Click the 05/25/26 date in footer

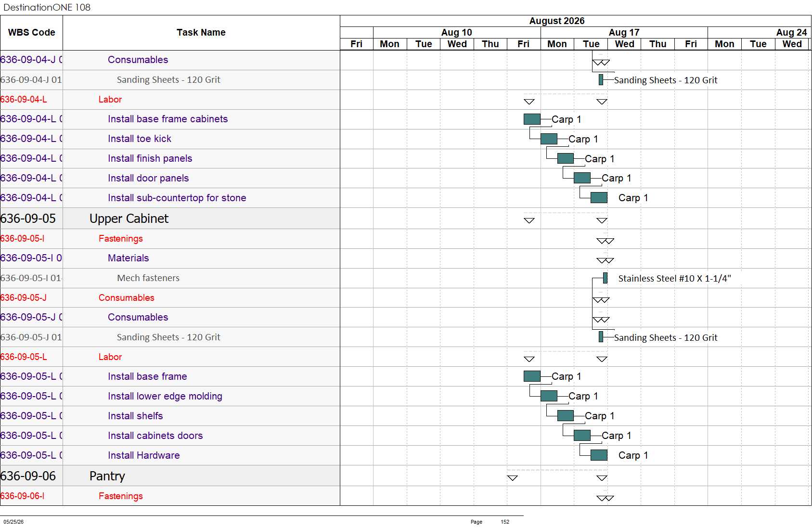[x=13, y=522]
